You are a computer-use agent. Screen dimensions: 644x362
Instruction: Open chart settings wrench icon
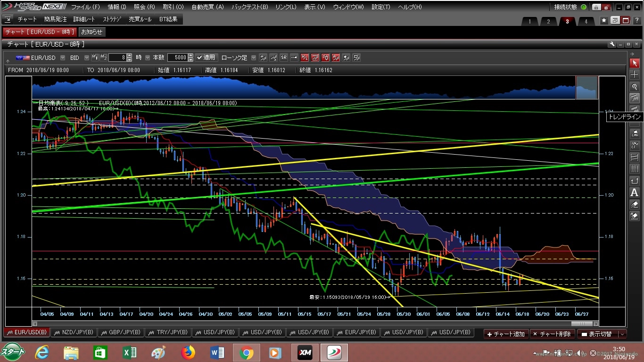click(612, 44)
